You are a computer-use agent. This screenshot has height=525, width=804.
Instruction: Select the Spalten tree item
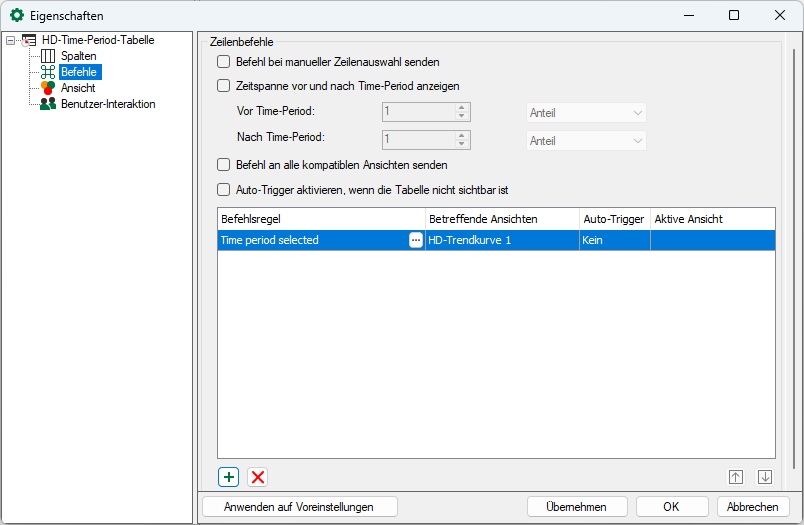tap(78, 56)
